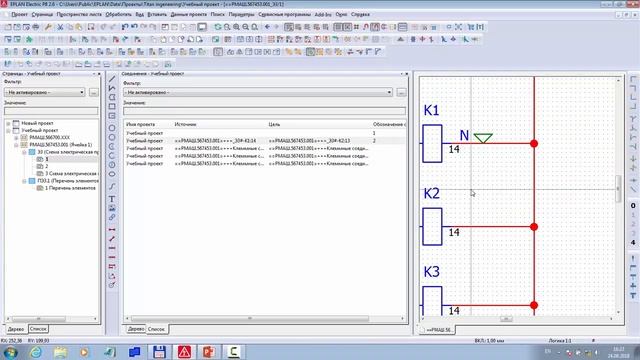Collapse the Учебный проект tree node
The height and width of the screenshot is (360, 640).
coord(8,131)
